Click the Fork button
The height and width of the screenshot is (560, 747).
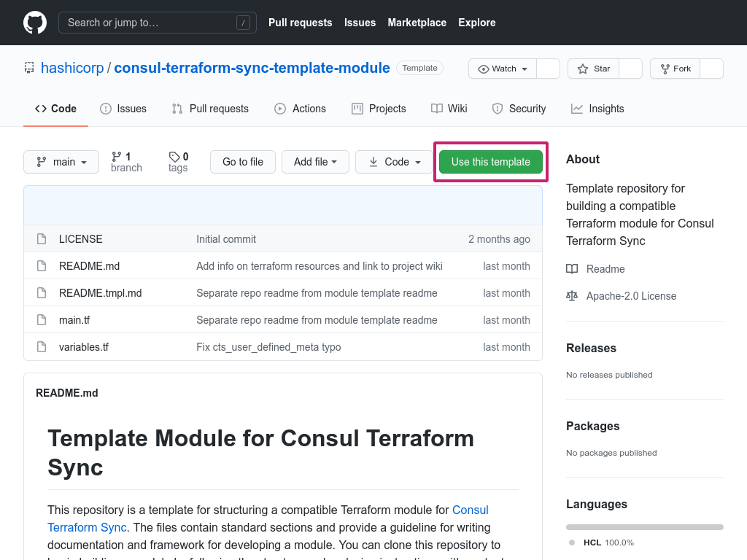675,69
